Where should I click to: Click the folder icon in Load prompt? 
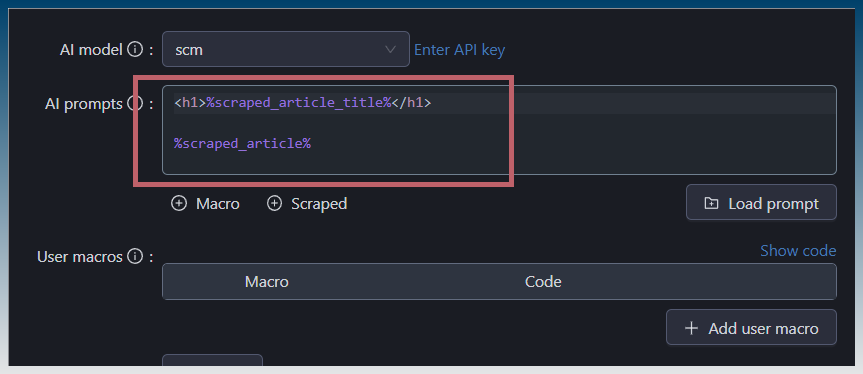coord(711,204)
